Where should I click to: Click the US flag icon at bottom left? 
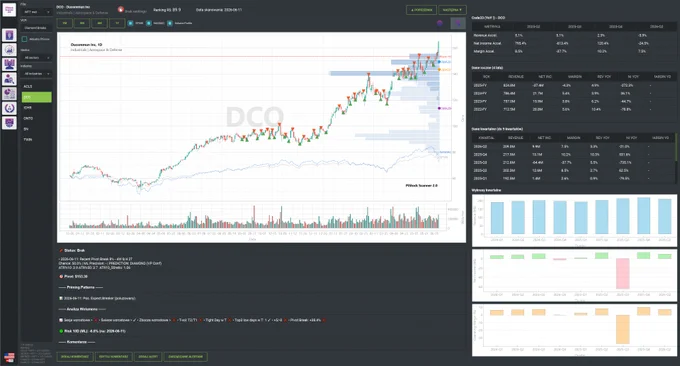point(9,357)
